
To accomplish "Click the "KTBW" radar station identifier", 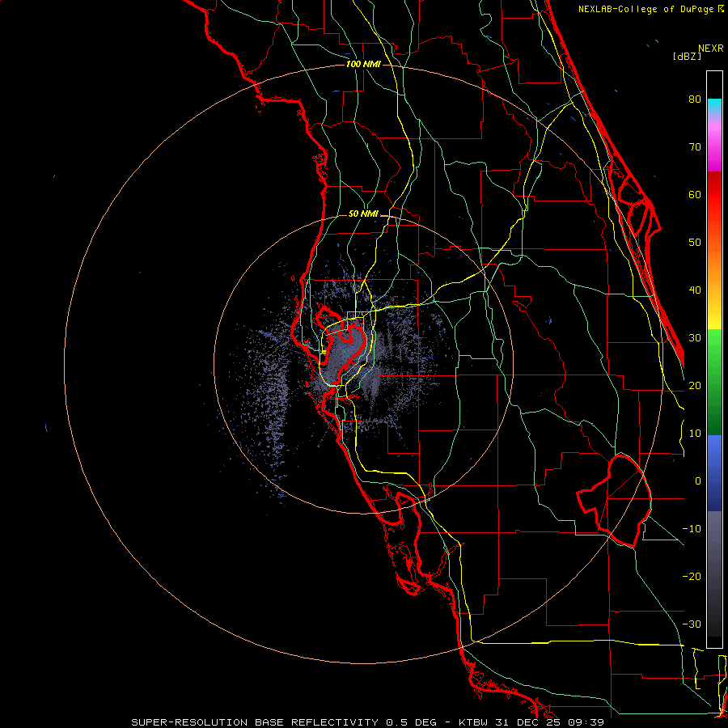I will 472,722.
